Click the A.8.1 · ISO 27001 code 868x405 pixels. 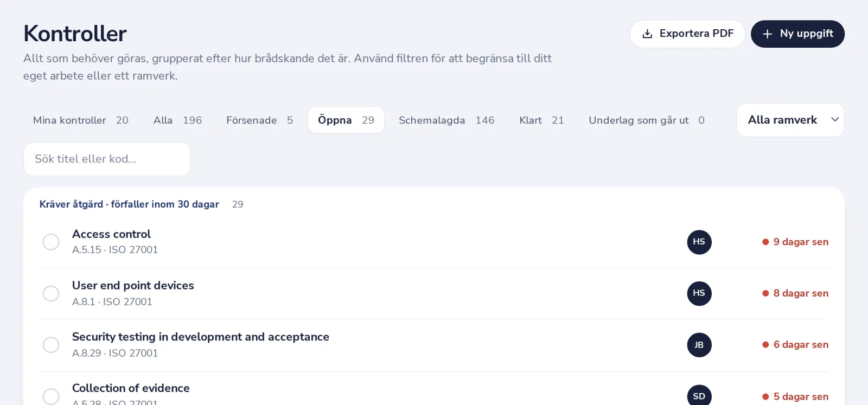tap(112, 302)
